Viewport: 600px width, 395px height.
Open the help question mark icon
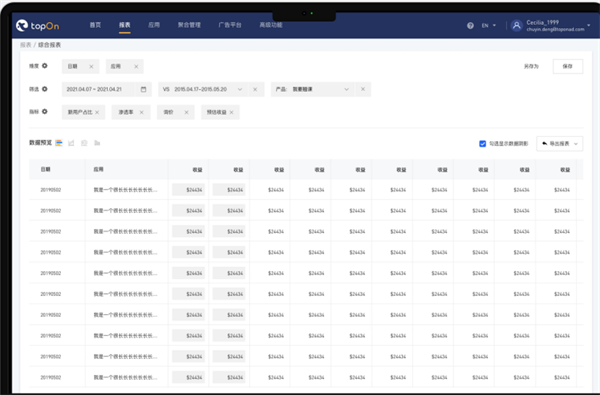470,26
